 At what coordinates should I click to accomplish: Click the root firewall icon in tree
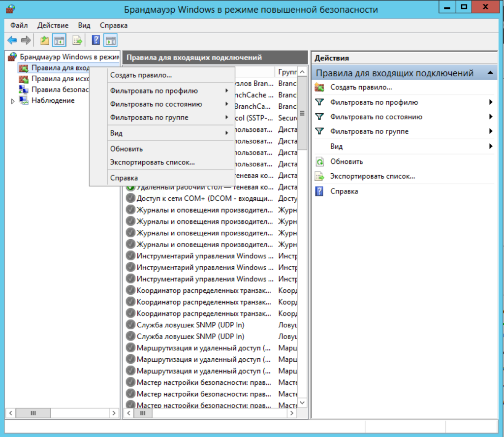(x=12, y=57)
